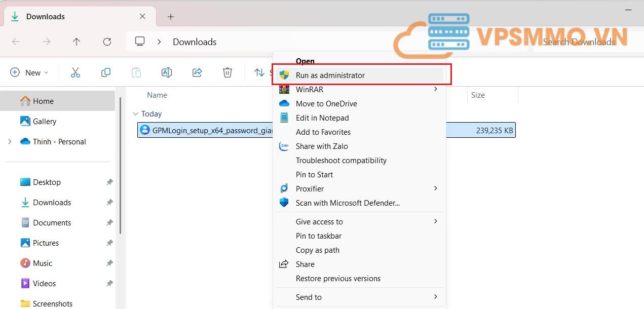Click the Search Downloads field
This screenshot has height=309, width=644.
pos(583,42)
